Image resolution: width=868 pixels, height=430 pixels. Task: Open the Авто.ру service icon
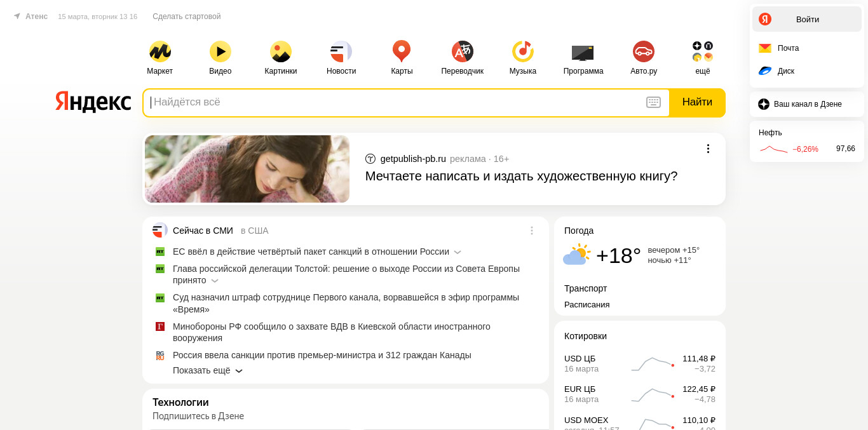[x=644, y=51]
